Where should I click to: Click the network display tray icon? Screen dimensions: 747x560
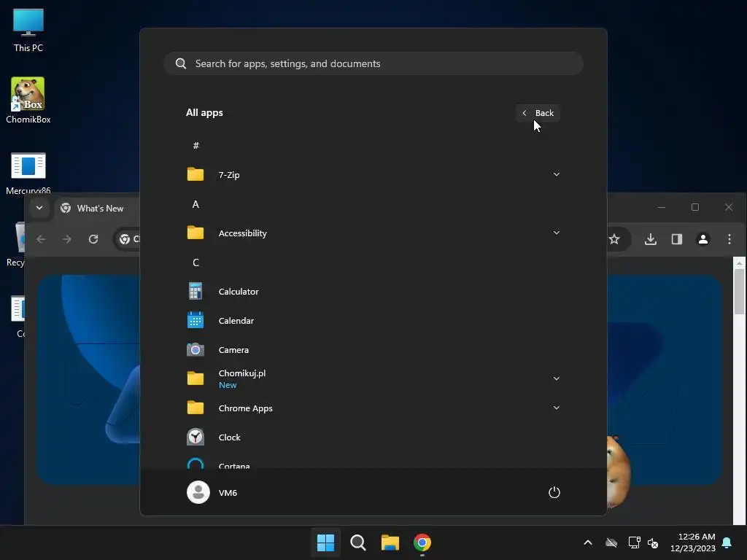pos(634,542)
